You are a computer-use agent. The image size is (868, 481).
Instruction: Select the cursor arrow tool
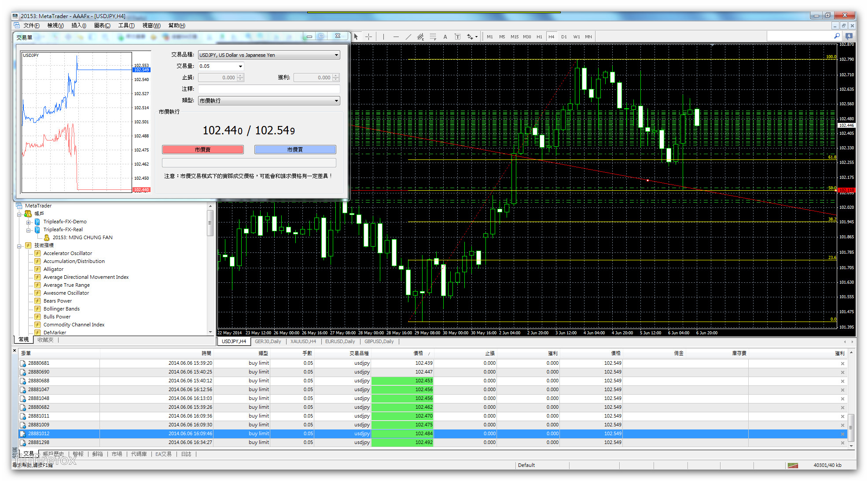point(356,37)
